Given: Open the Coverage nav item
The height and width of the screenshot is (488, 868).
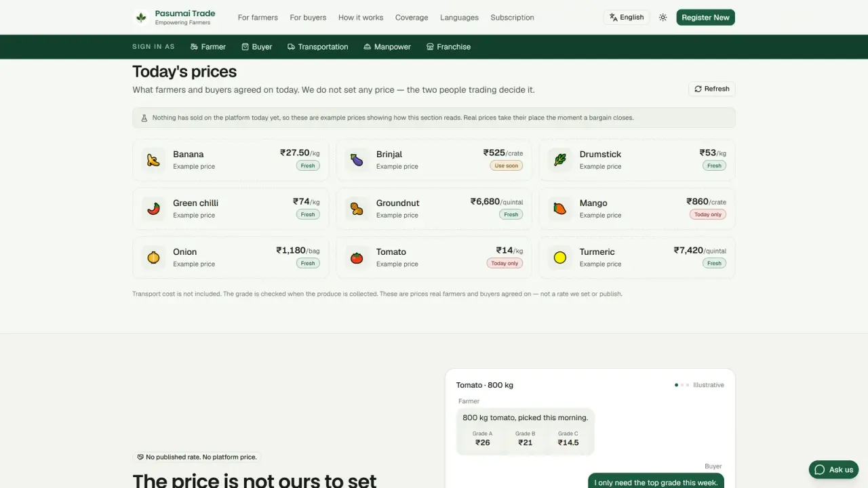Looking at the screenshot, I should (x=412, y=18).
